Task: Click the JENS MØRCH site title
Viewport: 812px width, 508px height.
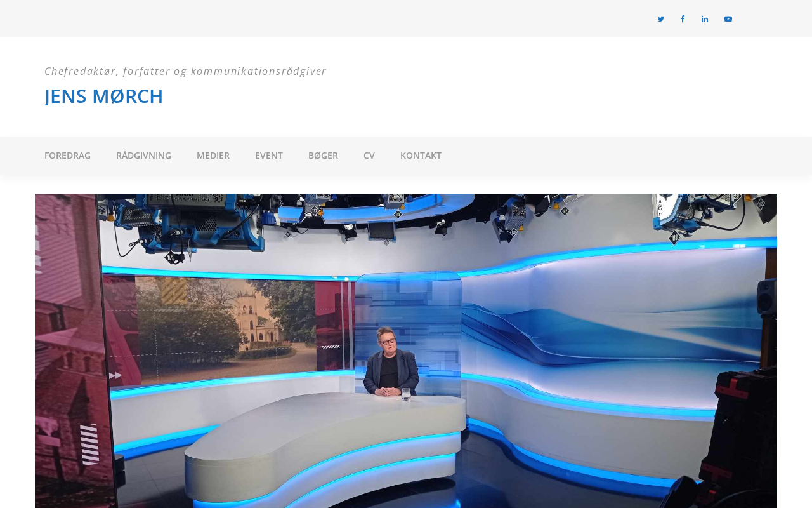Action: (x=103, y=96)
